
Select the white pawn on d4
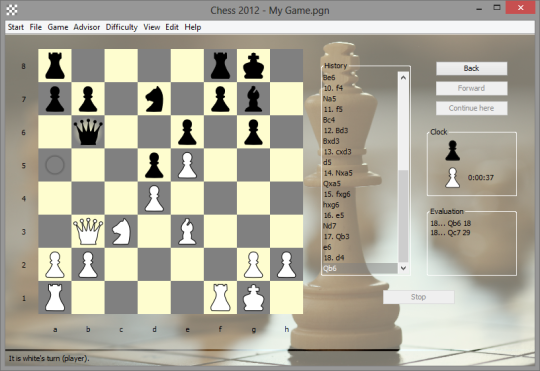pos(154,198)
